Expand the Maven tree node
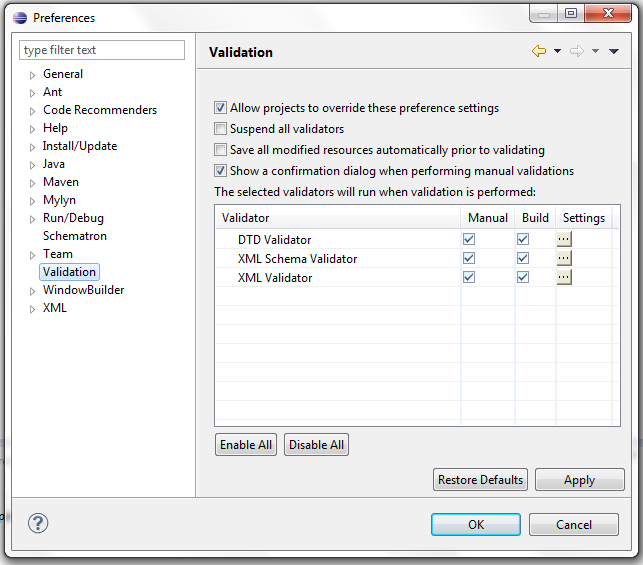Viewport: 643px width, 565px height. [x=32, y=183]
